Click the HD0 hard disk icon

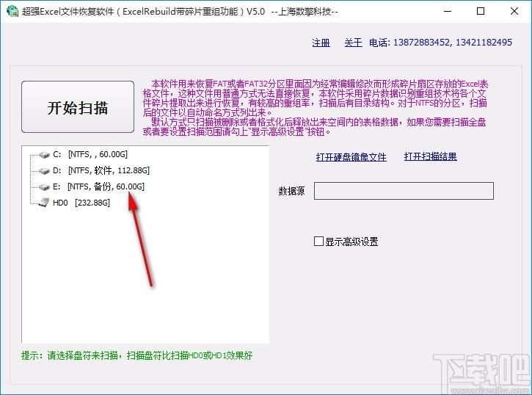tap(43, 203)
